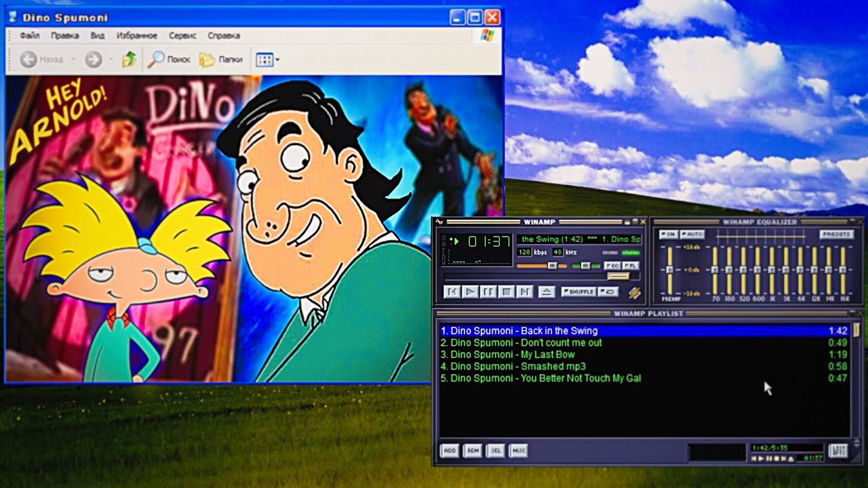
Task: Click the playlist scrollbar handle
Action: (856, 330)
